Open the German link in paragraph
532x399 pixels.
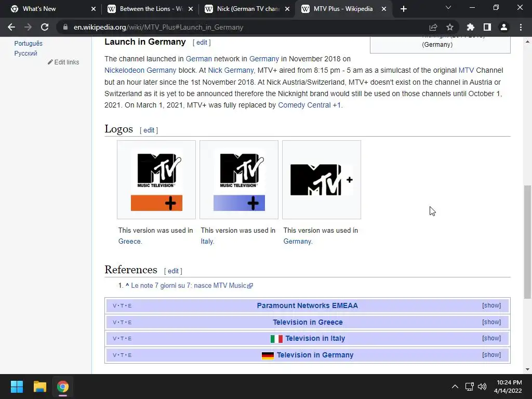coord(199,59)
